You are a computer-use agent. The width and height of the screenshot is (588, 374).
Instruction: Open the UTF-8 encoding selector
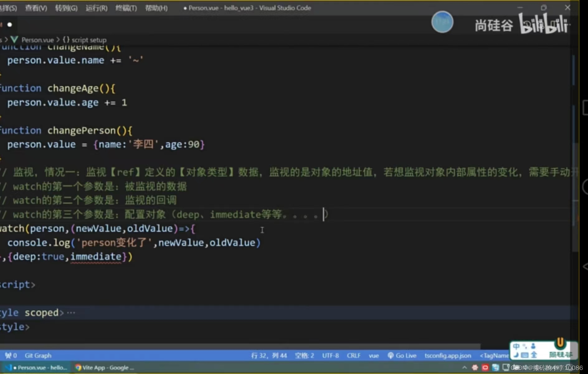tap(330, 355)
